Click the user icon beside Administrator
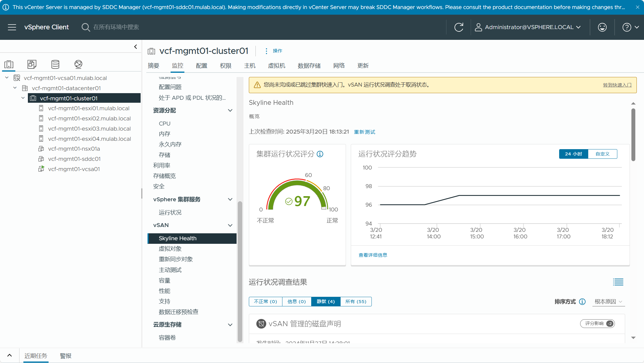Image resolution: width=644 pixels, height=363 pixels. (x=478, y=27)
